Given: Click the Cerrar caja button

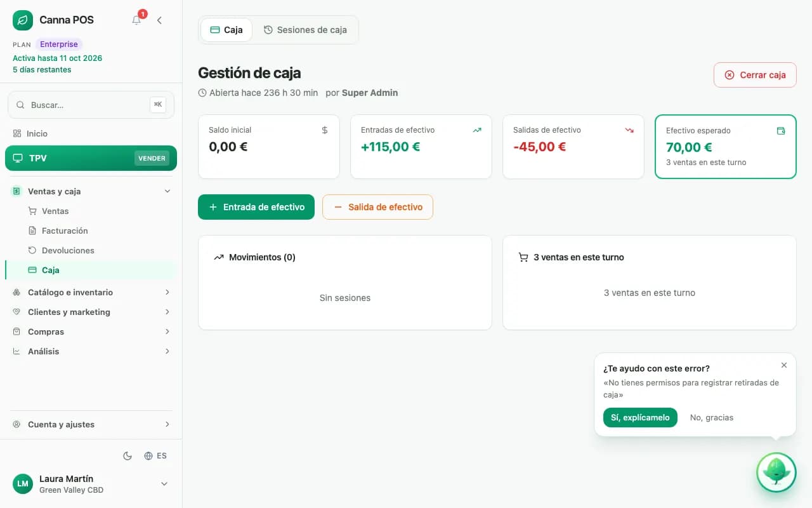Looking at the screenshot, I should coord(755,75).
